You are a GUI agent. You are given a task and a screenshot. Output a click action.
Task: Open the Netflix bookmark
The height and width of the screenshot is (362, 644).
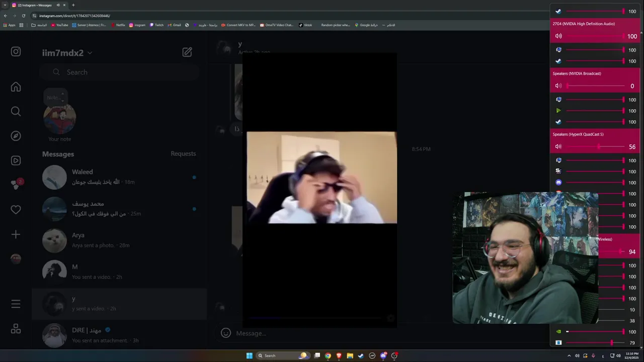tap(118, 25)
